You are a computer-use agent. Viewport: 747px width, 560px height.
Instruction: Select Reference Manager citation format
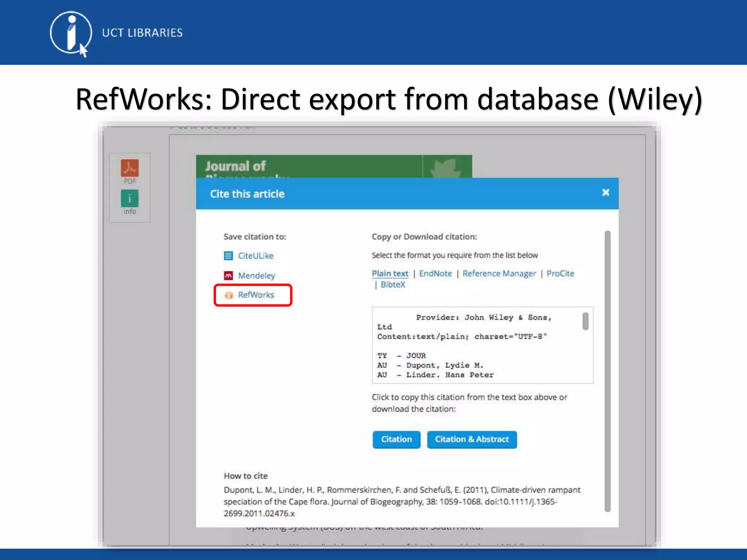click(x=499, y=273)
